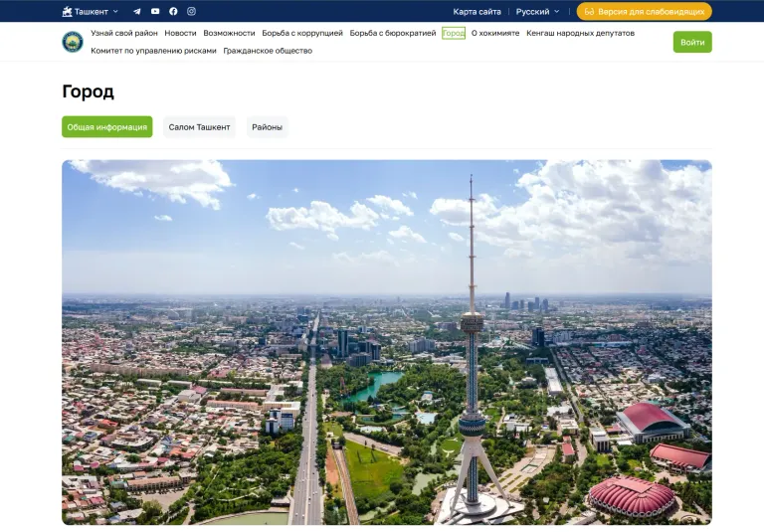Open Гражданское общество menu item
The height and width of the screenshot is (532, 764).
point(268,50)
